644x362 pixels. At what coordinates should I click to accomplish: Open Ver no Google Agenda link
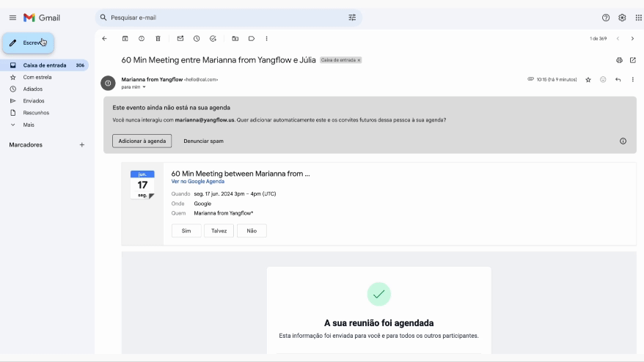[x=198, y=182]
